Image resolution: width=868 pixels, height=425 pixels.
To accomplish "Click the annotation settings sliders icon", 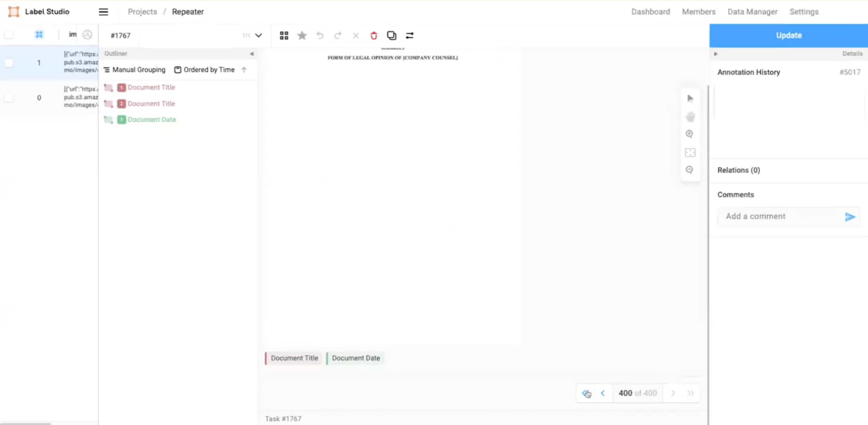I will [x=409, y=35].
